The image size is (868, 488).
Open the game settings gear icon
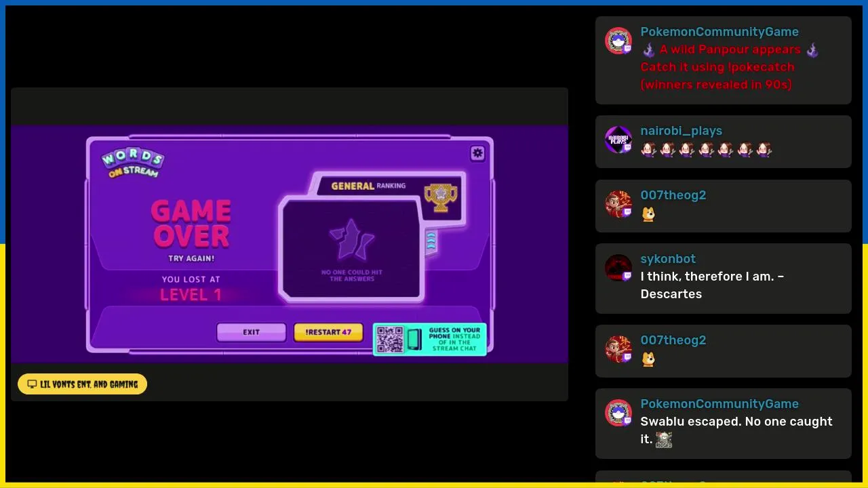pos(477,153)
